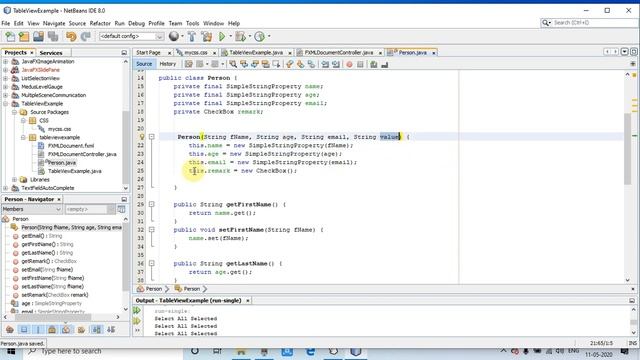
Task: Toggle Fully Qualified Names in Navigator
Action: [x=81, y=329]
